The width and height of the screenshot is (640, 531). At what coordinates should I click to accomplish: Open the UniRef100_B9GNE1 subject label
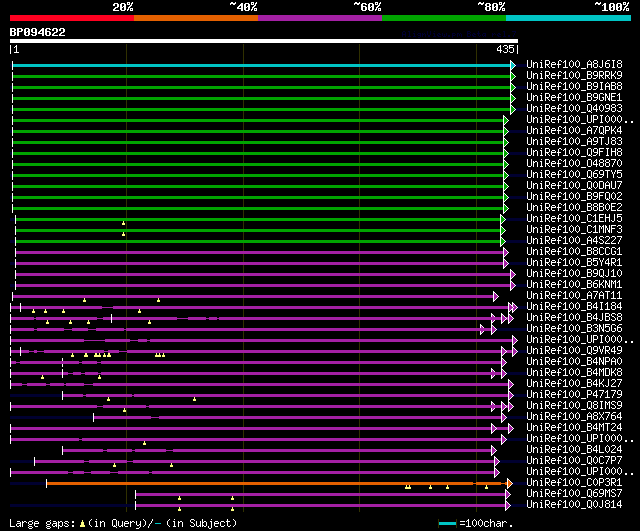(574, 98)
